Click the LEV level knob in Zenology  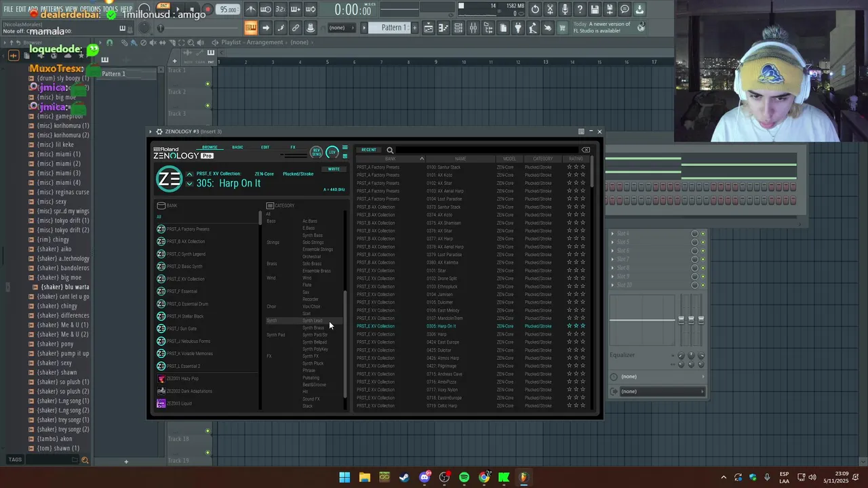click(332, 152)
